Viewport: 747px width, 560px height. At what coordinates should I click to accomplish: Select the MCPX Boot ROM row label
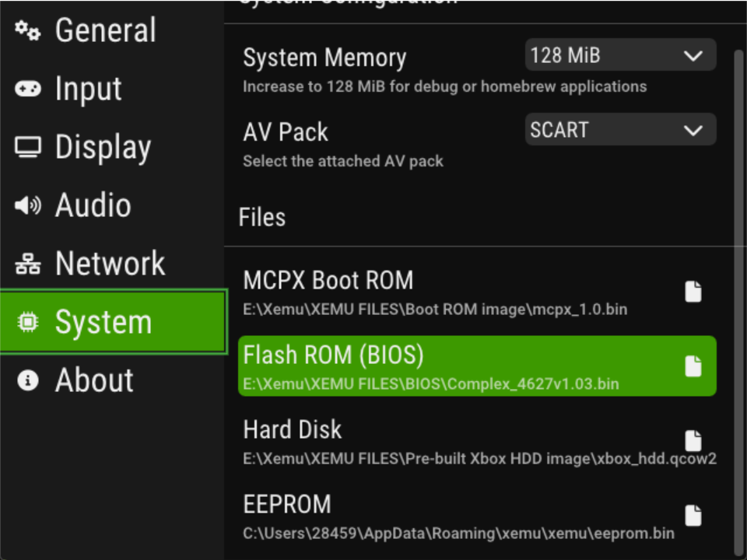[328, 280]
